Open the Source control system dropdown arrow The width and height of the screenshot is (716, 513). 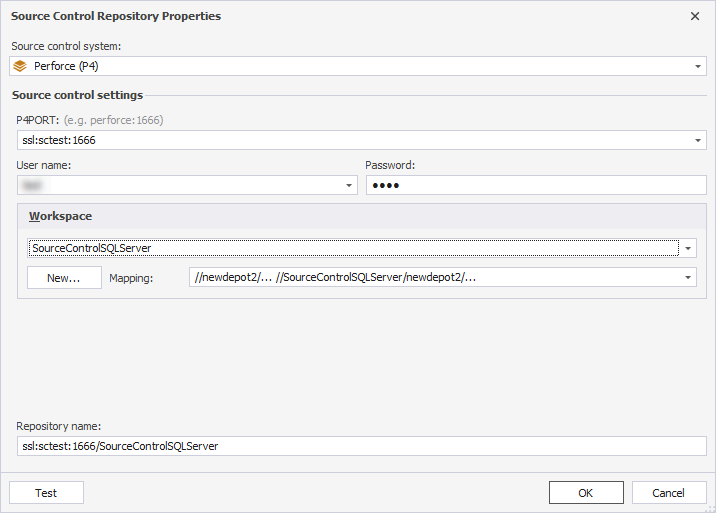[x=698, y=66]
